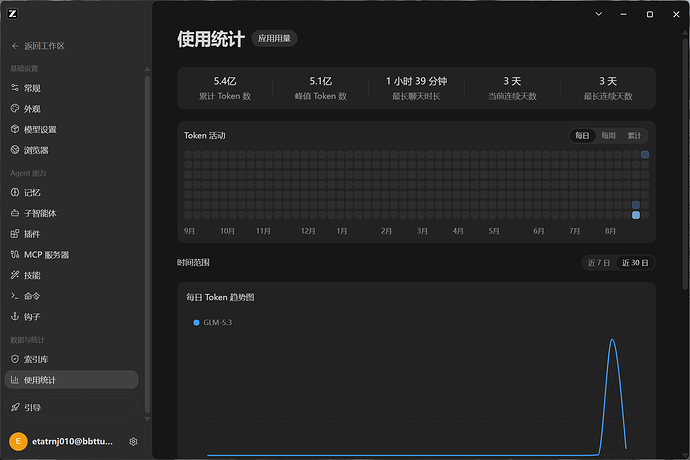Click the peak of the GLM-5.3 trend line
Viewport: 690px width, 460px height.
click(612, 339)
